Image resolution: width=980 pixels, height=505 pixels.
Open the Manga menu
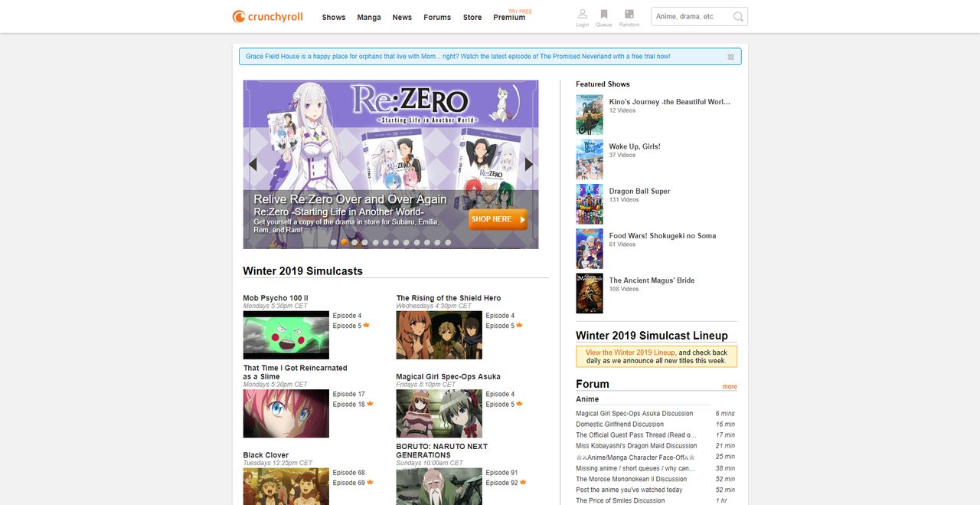click(369, 17)
